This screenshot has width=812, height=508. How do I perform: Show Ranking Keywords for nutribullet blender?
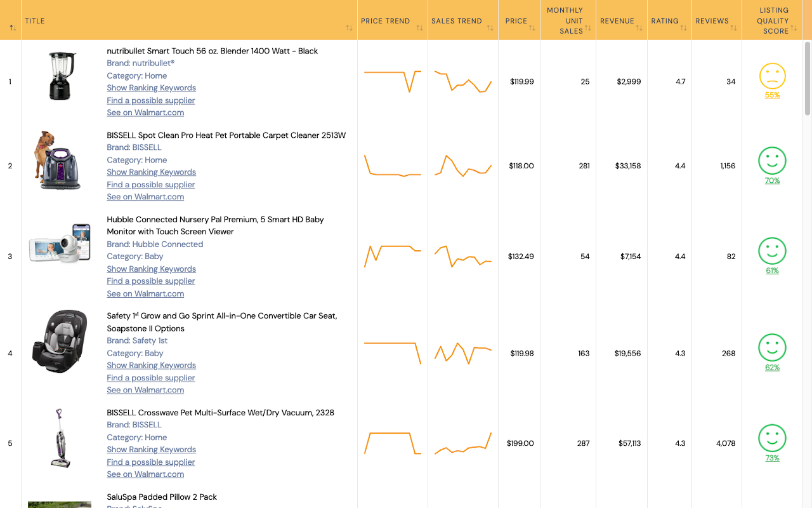pos(151,88)
